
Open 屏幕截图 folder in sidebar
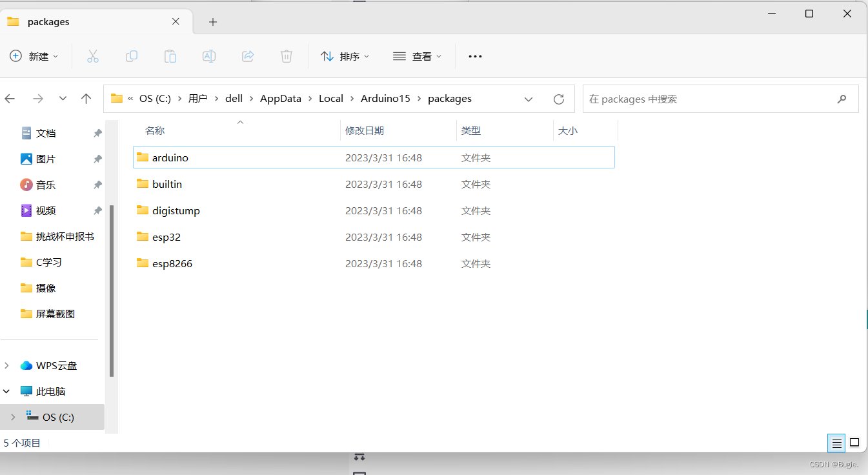pyautogui.click(x=56, y=314)
